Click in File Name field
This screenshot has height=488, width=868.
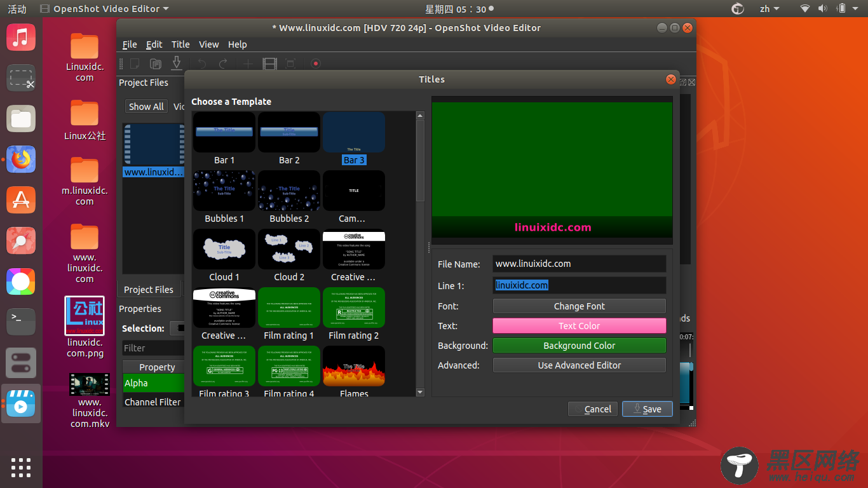(580, 264)
